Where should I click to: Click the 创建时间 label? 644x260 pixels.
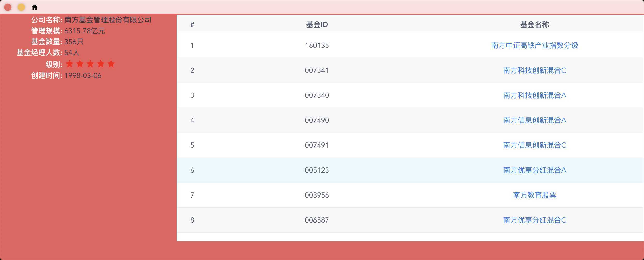click(47, 76)
